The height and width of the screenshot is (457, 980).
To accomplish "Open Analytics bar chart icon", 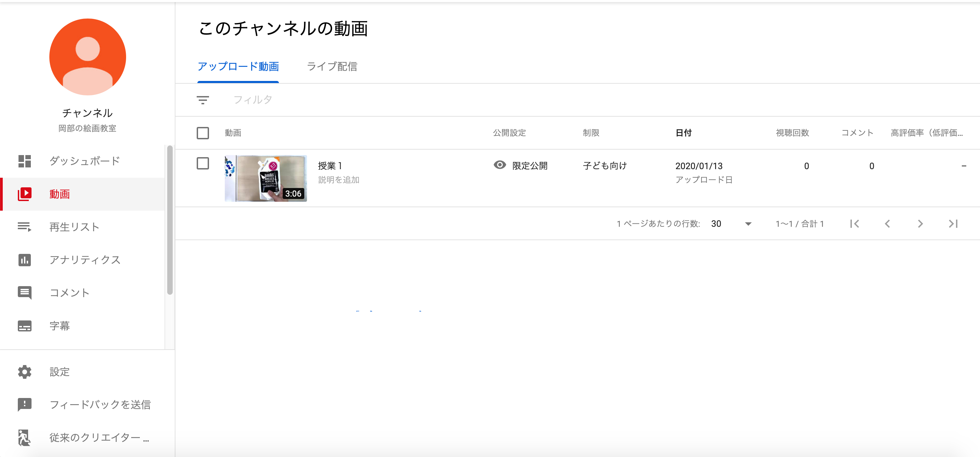I will [x=25, y=260].
